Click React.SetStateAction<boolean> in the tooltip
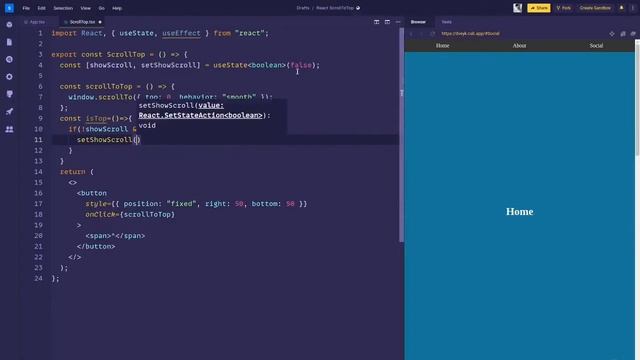This screenshot has width=640, height=360. point(200,116)
